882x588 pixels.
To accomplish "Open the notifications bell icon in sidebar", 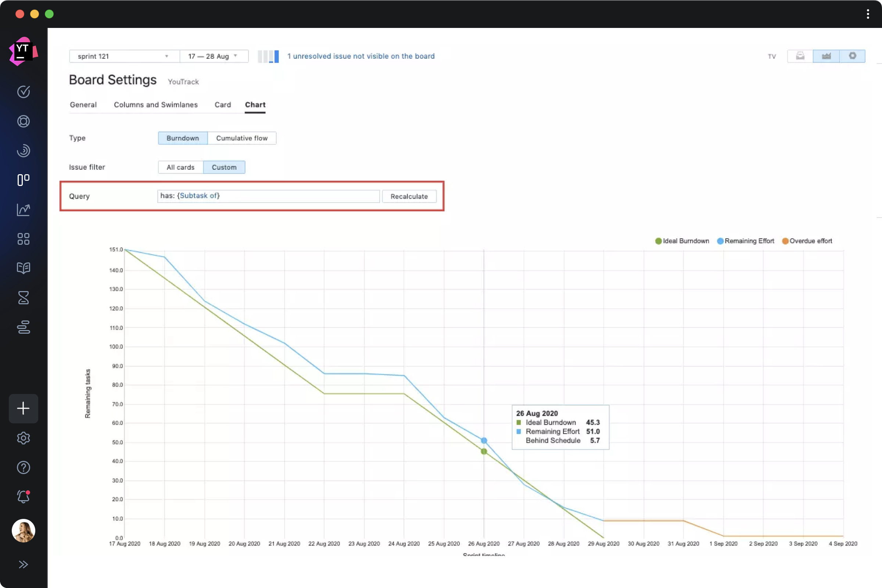I will click(24, 497).
